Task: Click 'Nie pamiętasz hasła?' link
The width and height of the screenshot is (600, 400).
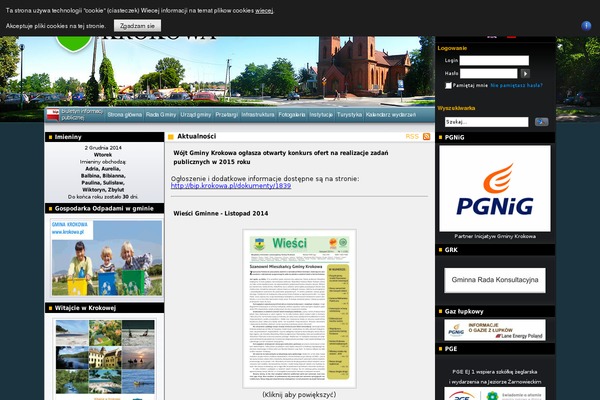Action: [x=516, y=85]
